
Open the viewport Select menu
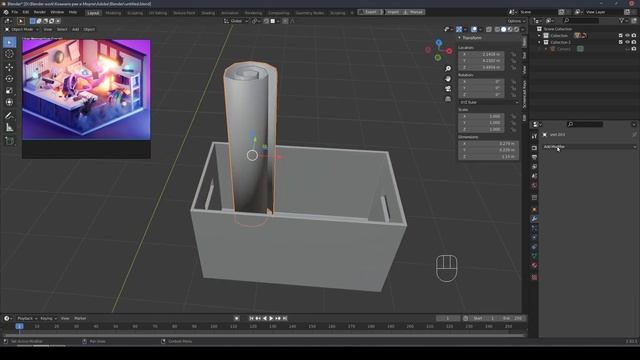62,29
